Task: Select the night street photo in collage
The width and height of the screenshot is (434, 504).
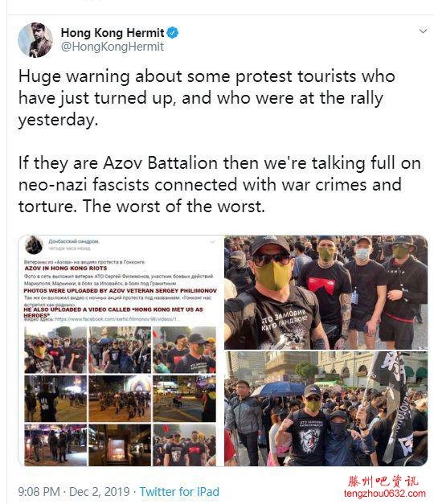Action: [120, 399]
